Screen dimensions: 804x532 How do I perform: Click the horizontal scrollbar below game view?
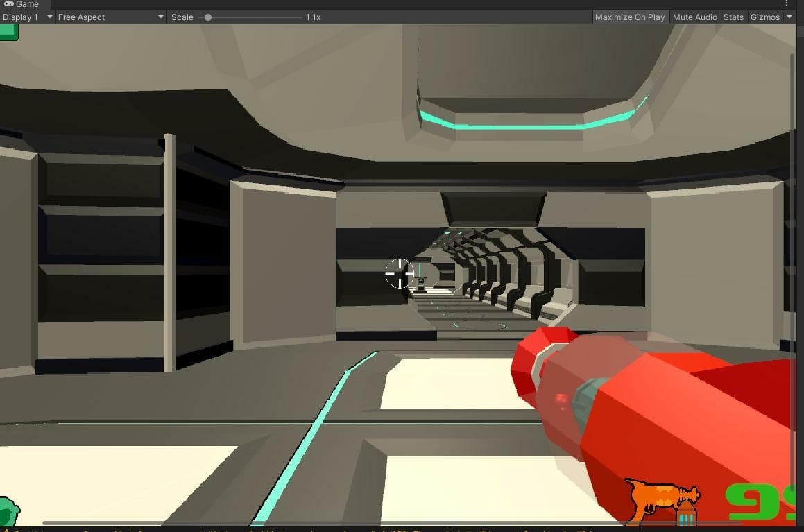pos(390,523)
